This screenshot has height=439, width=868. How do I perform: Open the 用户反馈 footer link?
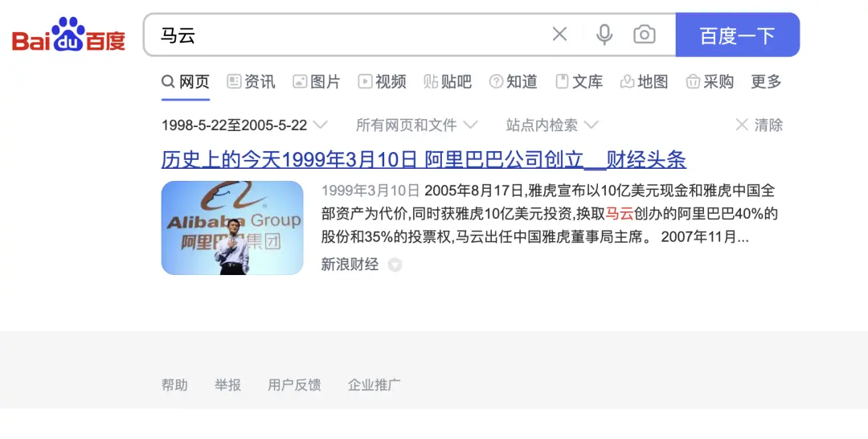(294, 385)
